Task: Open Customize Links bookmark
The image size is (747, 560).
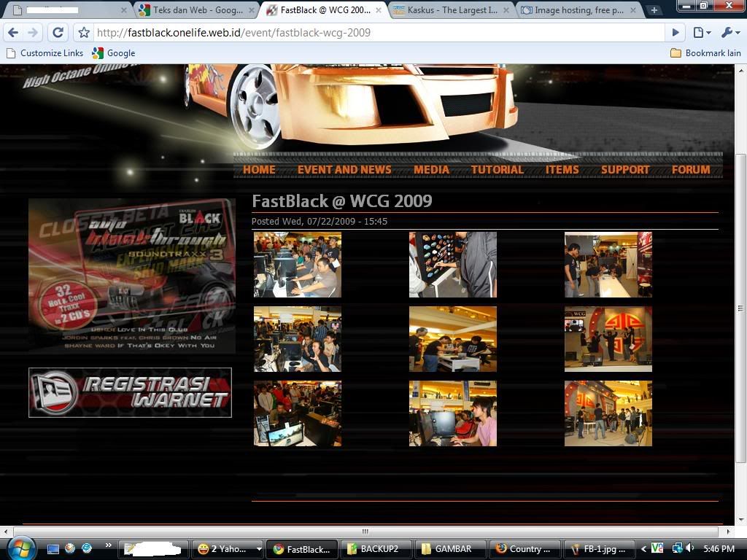Action: [44, 53]
